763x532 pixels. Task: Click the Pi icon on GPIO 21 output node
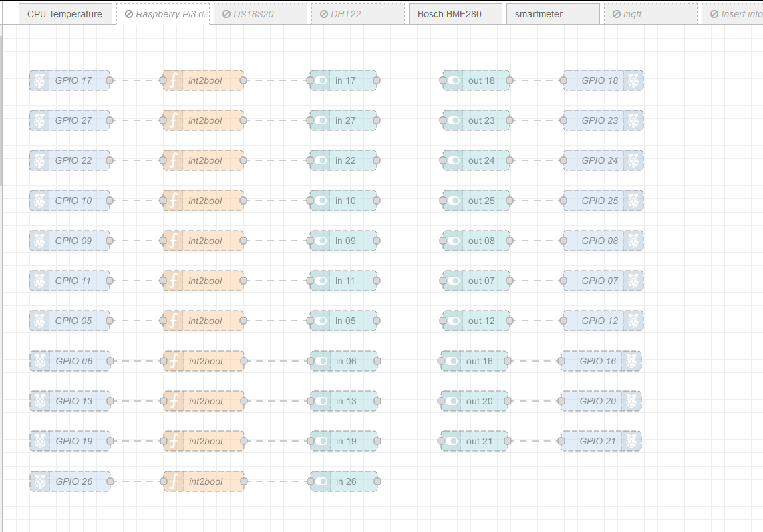(x=631, y=441)
